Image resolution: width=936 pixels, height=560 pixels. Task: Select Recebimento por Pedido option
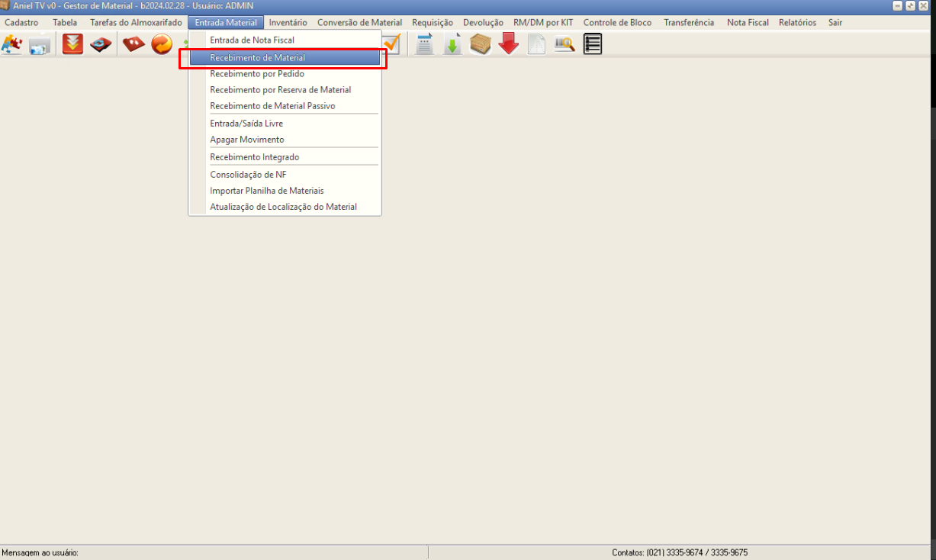pos(257,74)
